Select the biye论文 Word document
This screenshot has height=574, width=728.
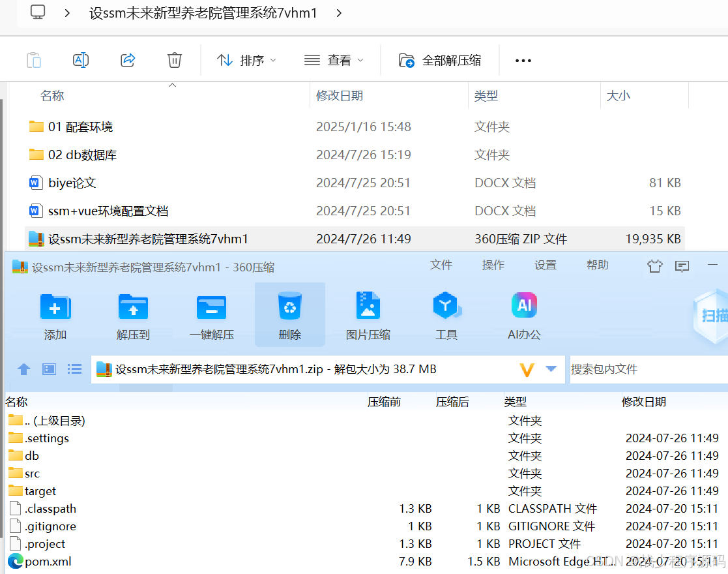[x=355, y=183]
